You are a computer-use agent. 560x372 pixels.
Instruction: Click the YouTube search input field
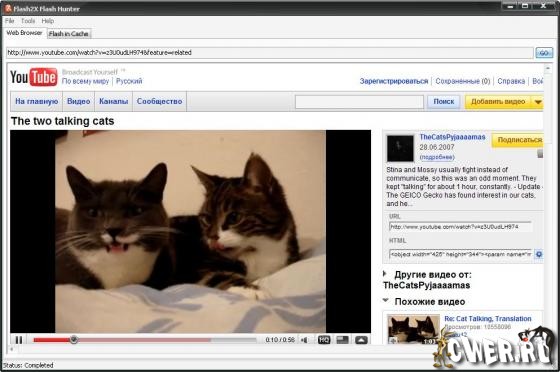click(x=359, y=102)
